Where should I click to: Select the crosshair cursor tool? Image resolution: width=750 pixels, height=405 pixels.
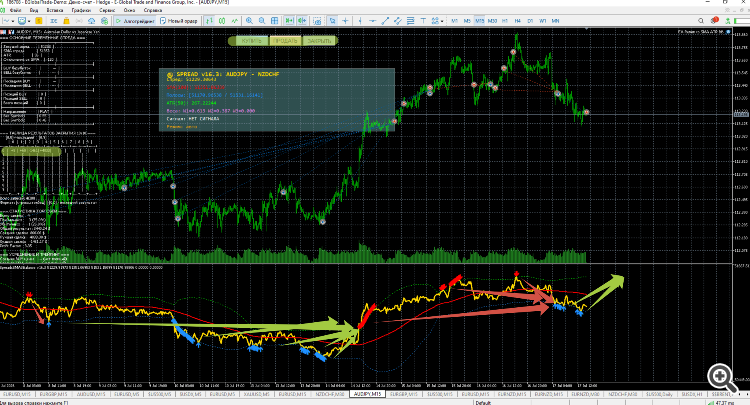point(345,21)
